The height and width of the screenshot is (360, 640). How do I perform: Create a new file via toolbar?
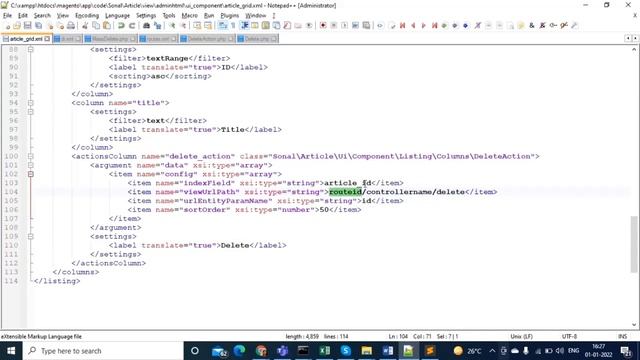(x=6, y=26)
